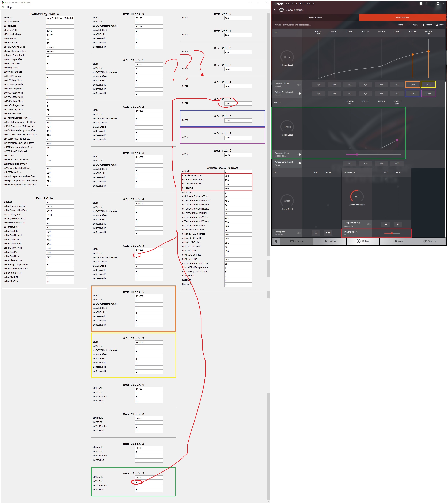Click the State 7 frequency 1632 box
This screenshot has height=503, width=448.
[428, 85]
